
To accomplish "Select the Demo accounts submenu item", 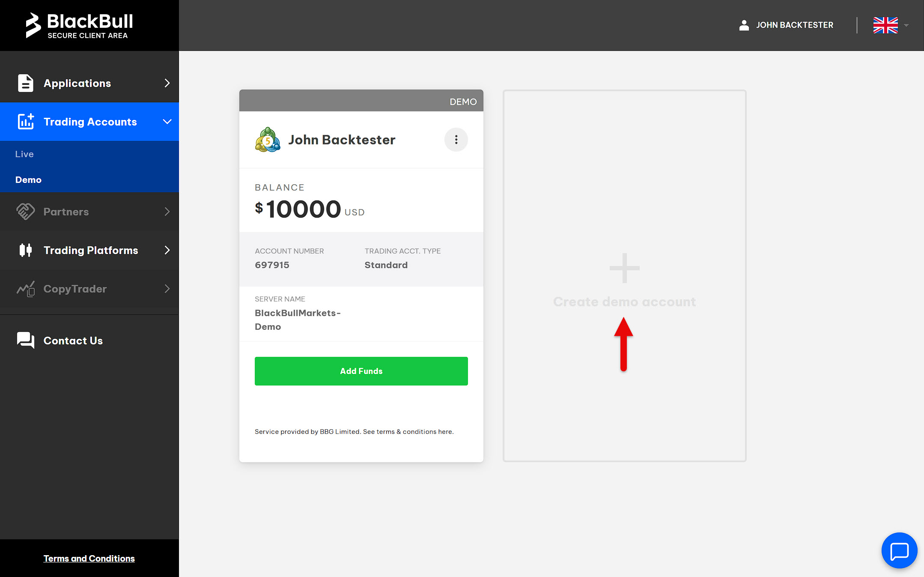I will click(28, 180).
